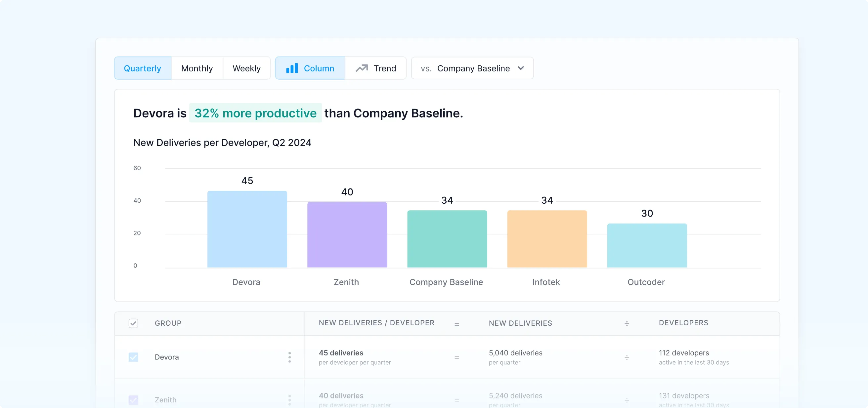Click the 'Company Baseline' axis label
This screenshot has width=868, height=408.
pyautogui.click(x=446, y=282)
